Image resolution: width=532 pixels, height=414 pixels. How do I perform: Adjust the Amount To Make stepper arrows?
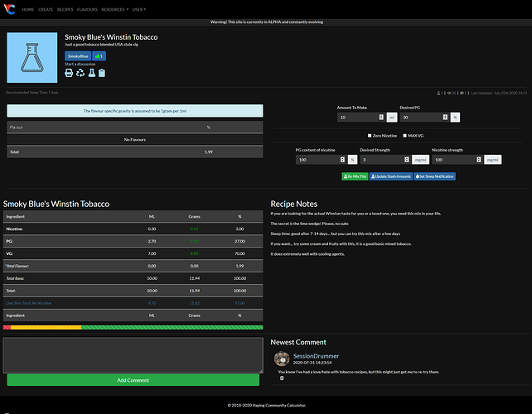point(381,117)
